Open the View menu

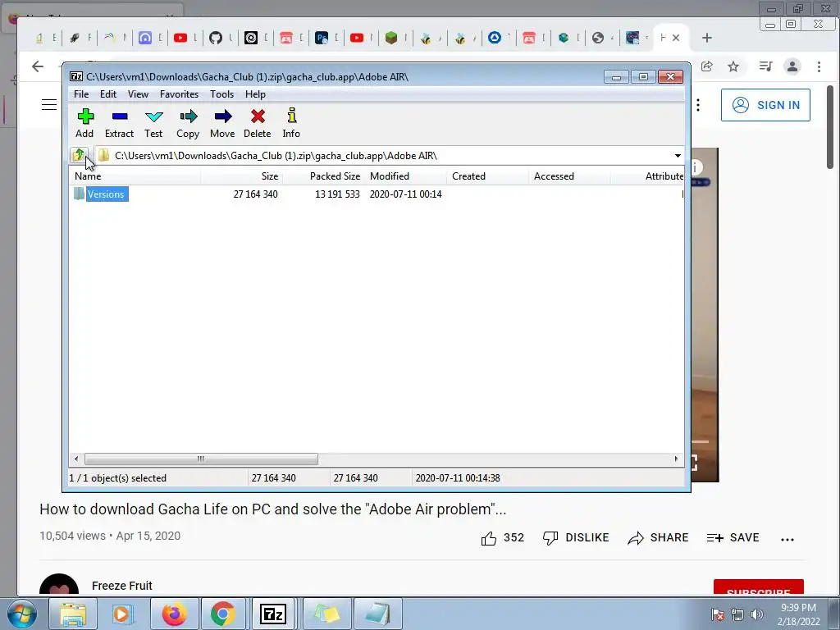(138, 94)
